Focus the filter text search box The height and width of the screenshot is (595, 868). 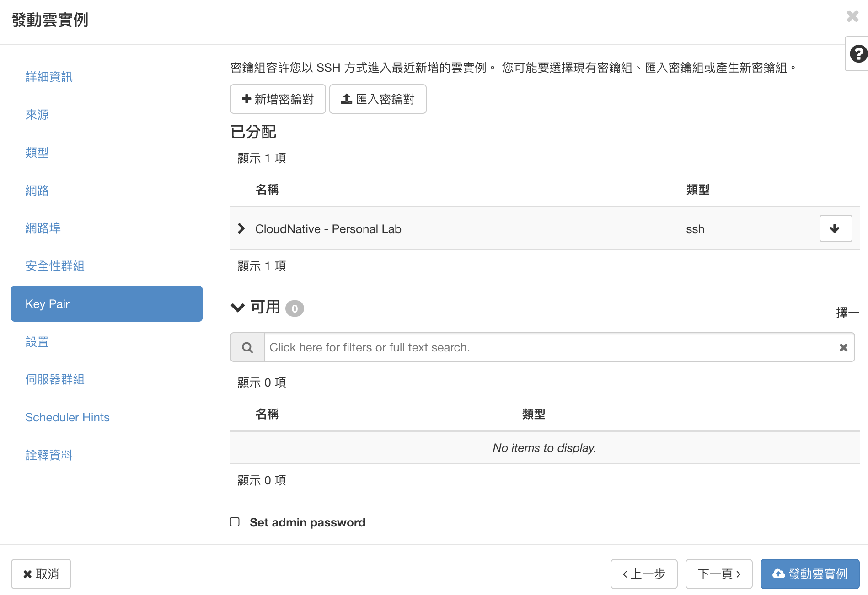[x=549, y=347]
